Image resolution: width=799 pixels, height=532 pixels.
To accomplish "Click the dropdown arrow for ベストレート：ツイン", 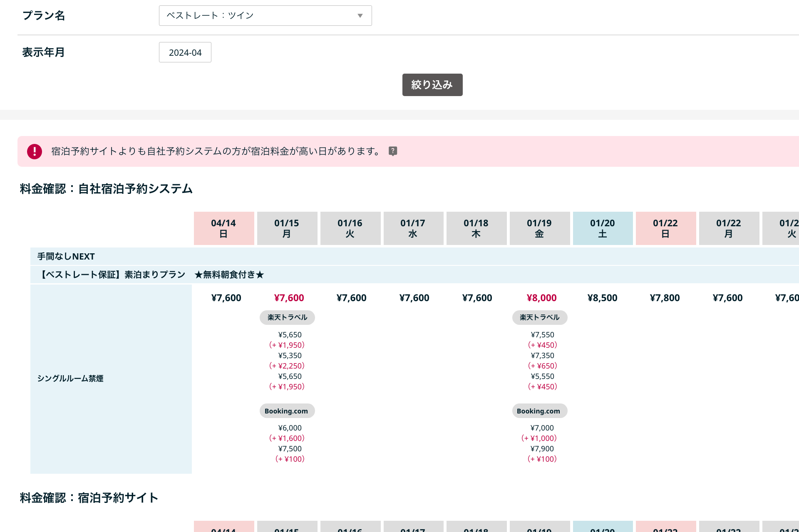I will [x=360, y=16].
